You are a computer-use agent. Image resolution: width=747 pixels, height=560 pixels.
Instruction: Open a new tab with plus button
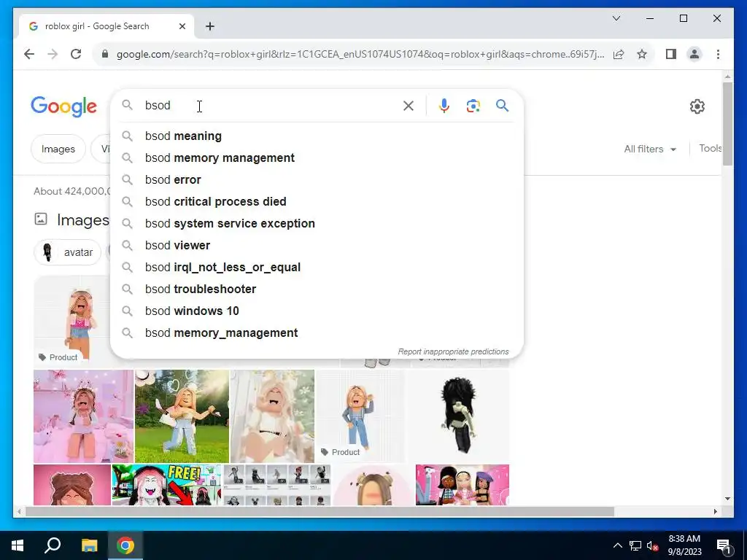(x=210, y=26)
